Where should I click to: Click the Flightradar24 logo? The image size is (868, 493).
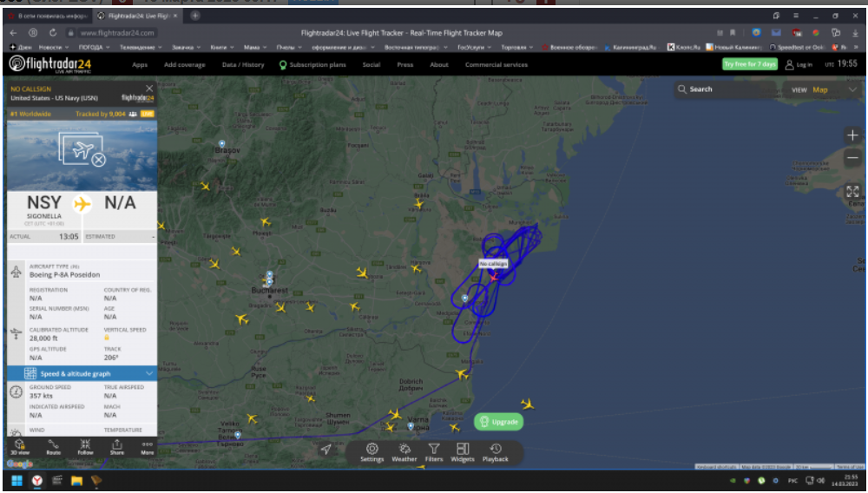pos(49,64)
